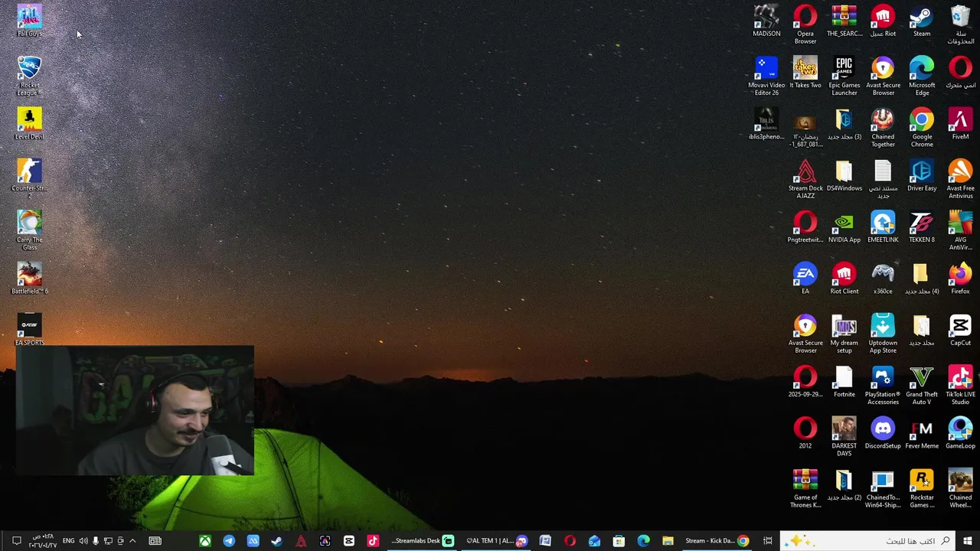Image resolution: width=980 pixels, height=551 pixels.
Task: Open the Stream Dock AJAZZ shortcut
Action: [x=805, y=178]
